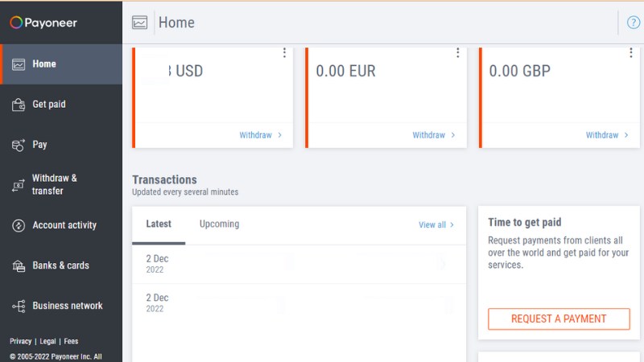This screenshot has width=644, height=362.
Task: Click the Business network icon
Action: [x=18, y=306]
